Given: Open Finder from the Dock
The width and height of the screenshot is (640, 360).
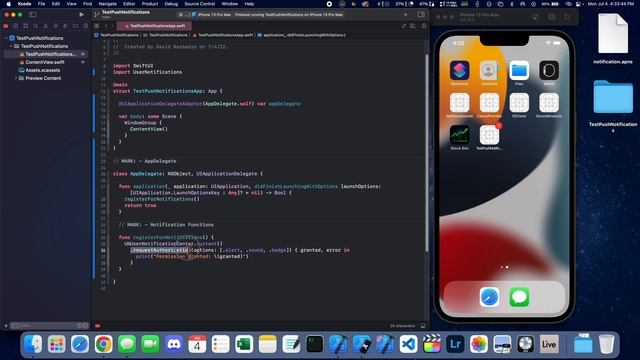Looking at the screenshot, I should [x=33, y=344].
